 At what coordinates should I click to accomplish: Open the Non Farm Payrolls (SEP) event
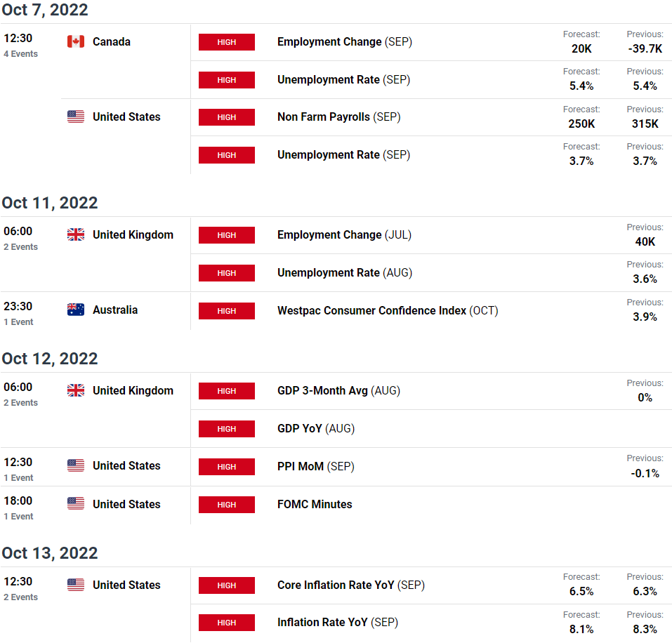pos(338,117)
